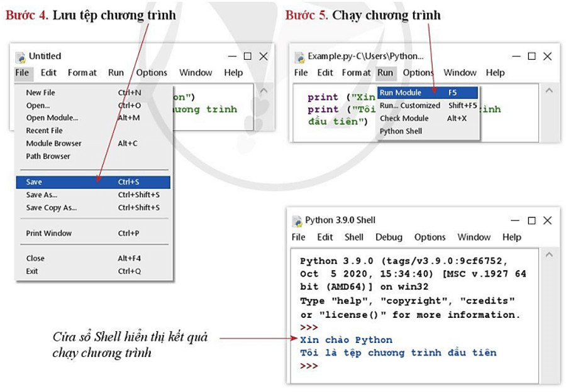The image size is (566, 392).
Task: Click Python icon in Untitled window title
Action: click(21, 57)
